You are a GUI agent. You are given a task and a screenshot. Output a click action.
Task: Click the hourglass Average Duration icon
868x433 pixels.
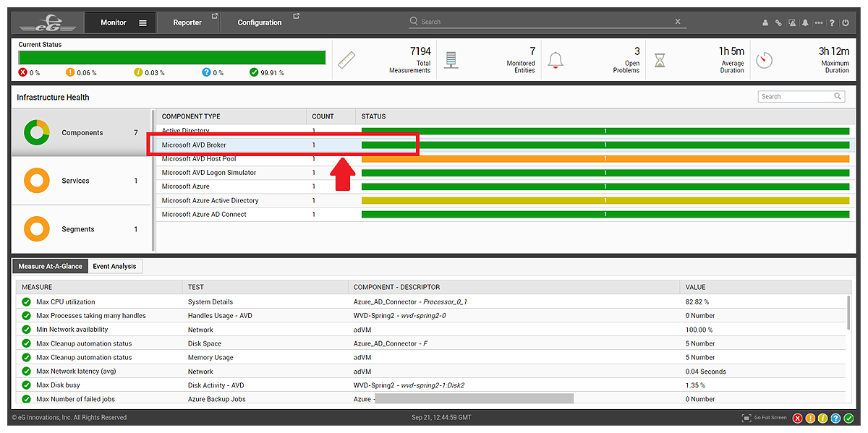pyautogui.click(x=660, y=60)
